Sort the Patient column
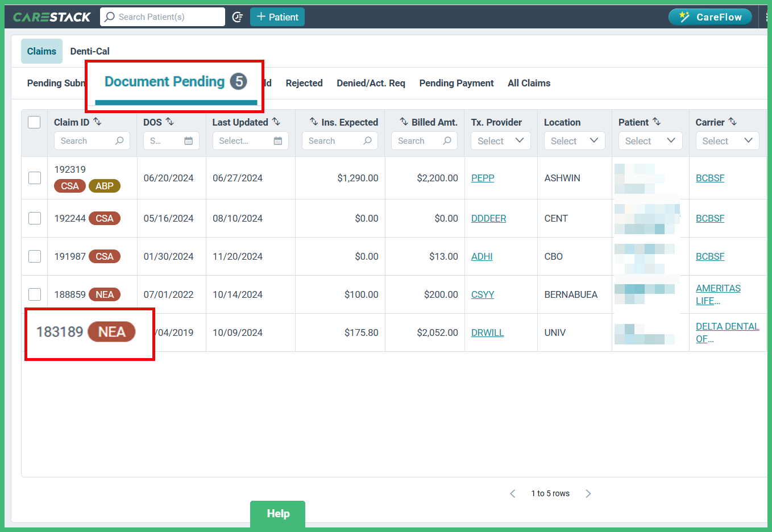This screenshot has height=532, width=772. (x=657, y=122)
